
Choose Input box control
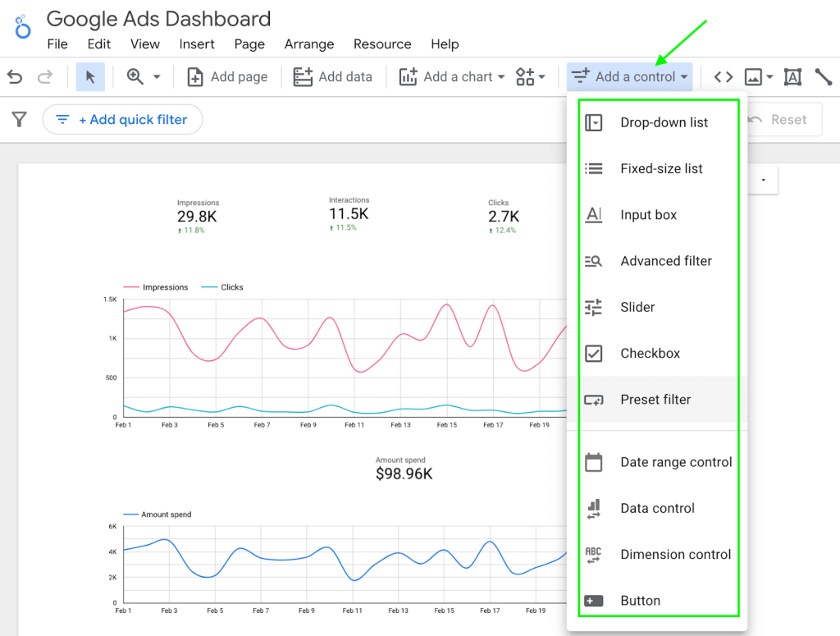pos(659,215)
